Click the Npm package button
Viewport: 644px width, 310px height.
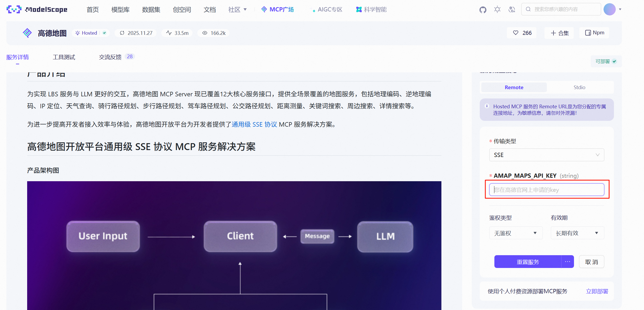(594, 33)
